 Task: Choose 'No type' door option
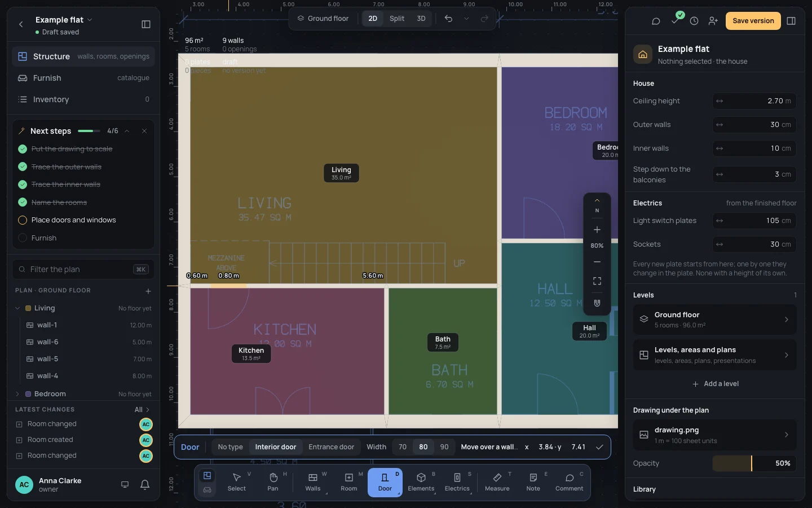[230, 447]
